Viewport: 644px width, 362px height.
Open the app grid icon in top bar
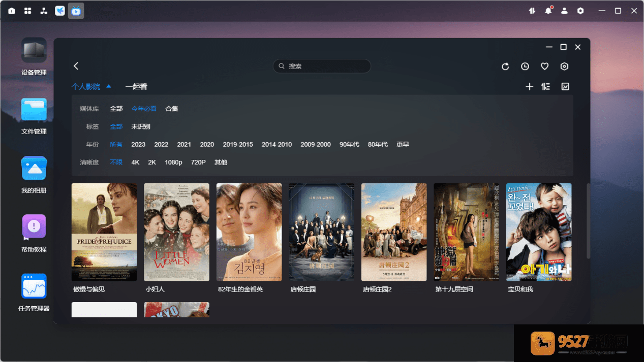pos(28,11)
